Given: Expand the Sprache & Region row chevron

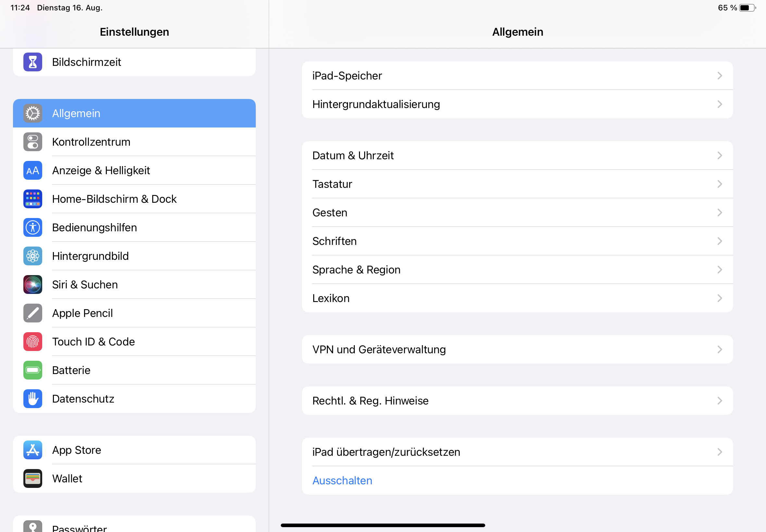Looking at the screenshot, I should pyautogui.click(x=720, y=270).
